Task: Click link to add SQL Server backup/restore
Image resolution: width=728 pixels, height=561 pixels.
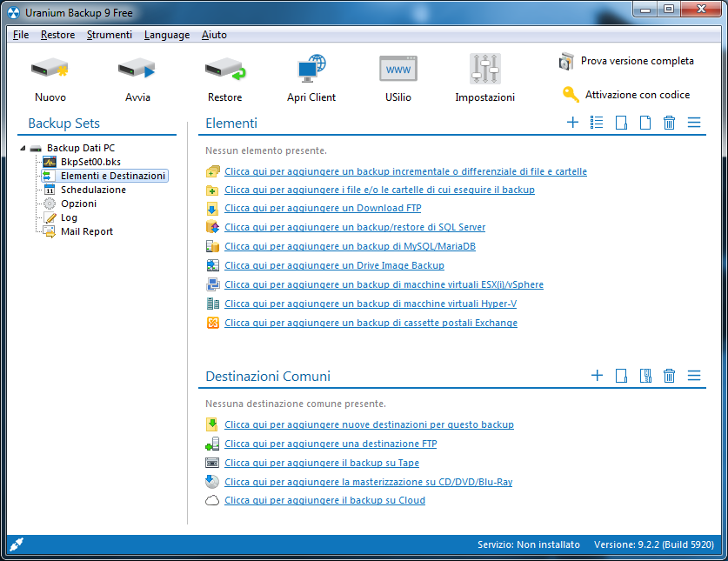Action: (x=355, y=227)
